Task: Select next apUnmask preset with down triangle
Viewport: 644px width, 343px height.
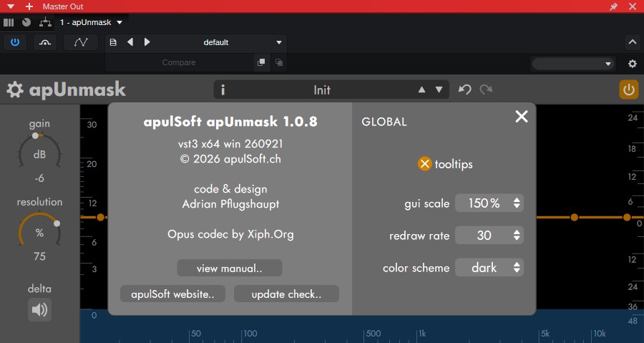Action: (439, 90)
